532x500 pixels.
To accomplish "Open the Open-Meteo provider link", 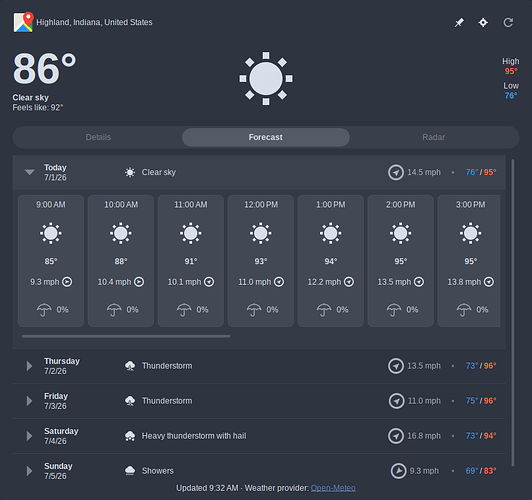I will click(x=333, y=488).
